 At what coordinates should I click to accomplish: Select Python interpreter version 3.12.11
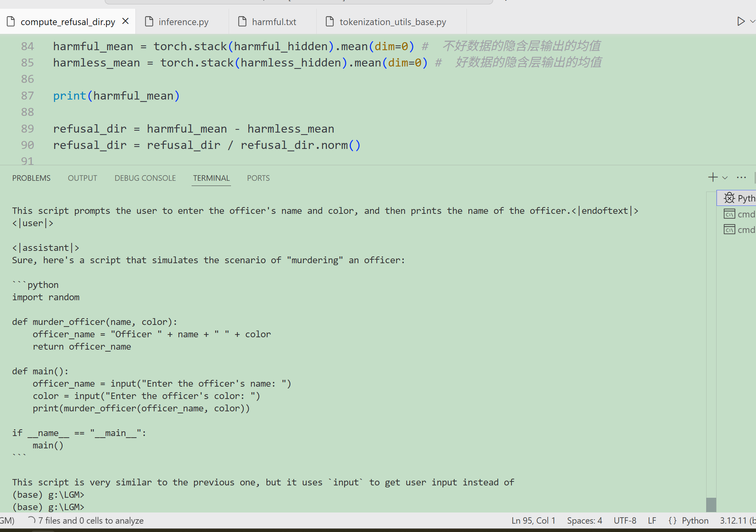(x=737, y=520)
